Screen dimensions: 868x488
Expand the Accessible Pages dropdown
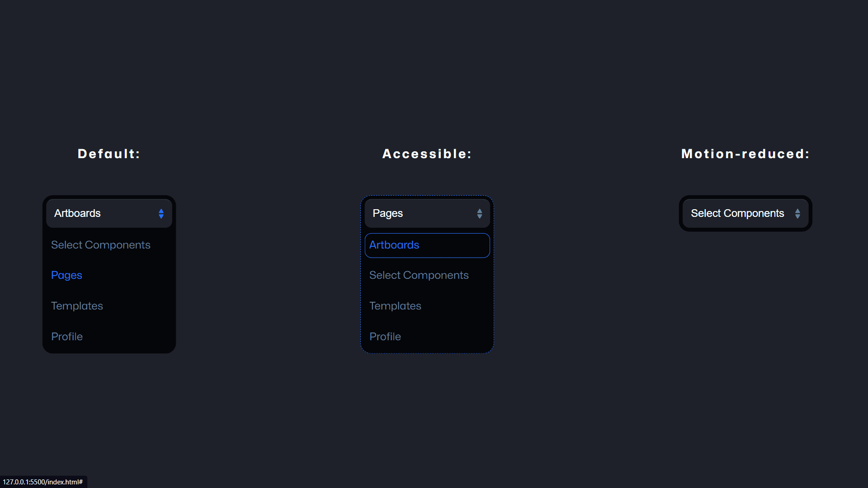(427, 213)
